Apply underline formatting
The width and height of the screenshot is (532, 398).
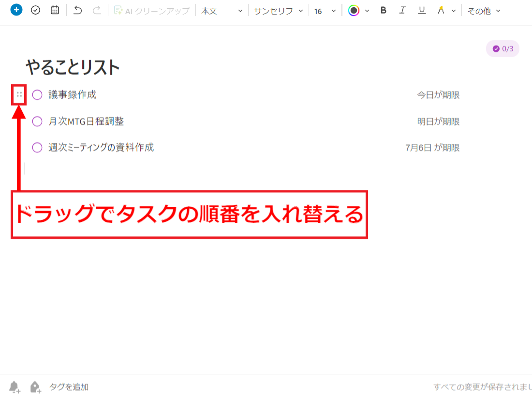421,10
